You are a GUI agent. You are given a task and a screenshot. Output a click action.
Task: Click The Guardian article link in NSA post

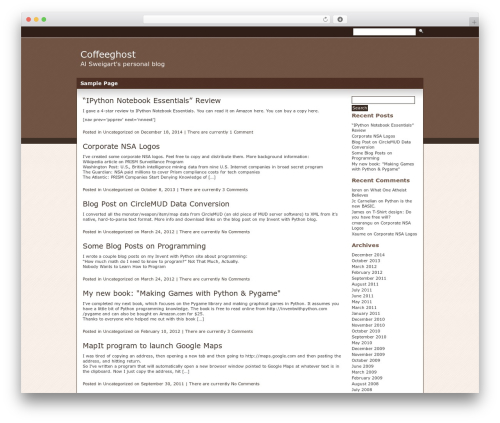pyautogui.click(x=171, y=172)
